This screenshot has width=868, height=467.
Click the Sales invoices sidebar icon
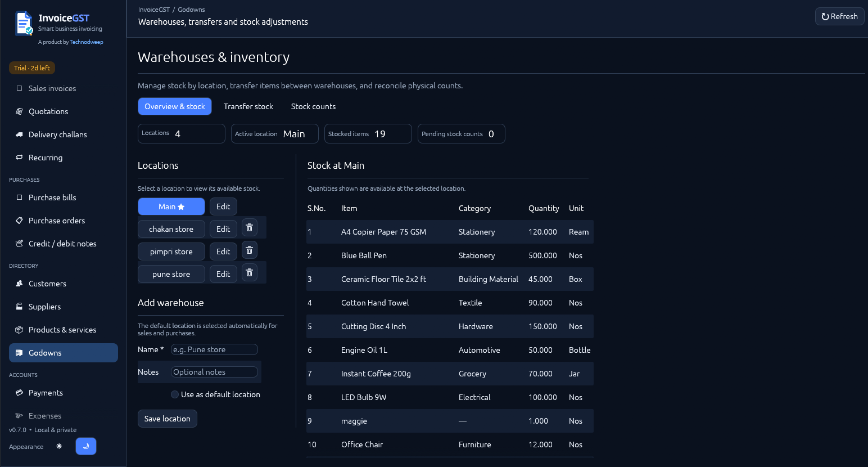tap(19, 88)
